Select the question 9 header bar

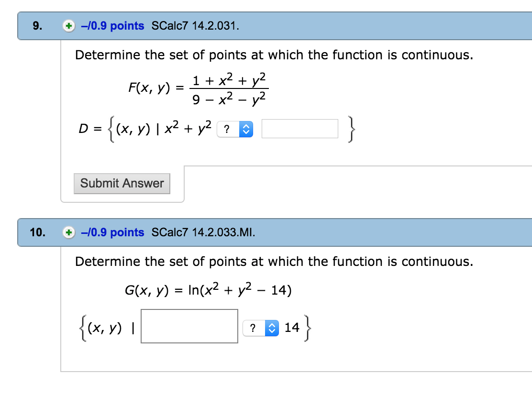275,26
